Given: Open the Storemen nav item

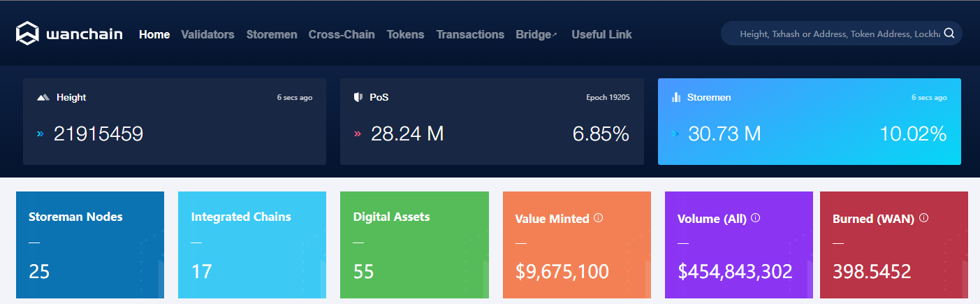Looking at the screenshot, I should click(272, 34).
